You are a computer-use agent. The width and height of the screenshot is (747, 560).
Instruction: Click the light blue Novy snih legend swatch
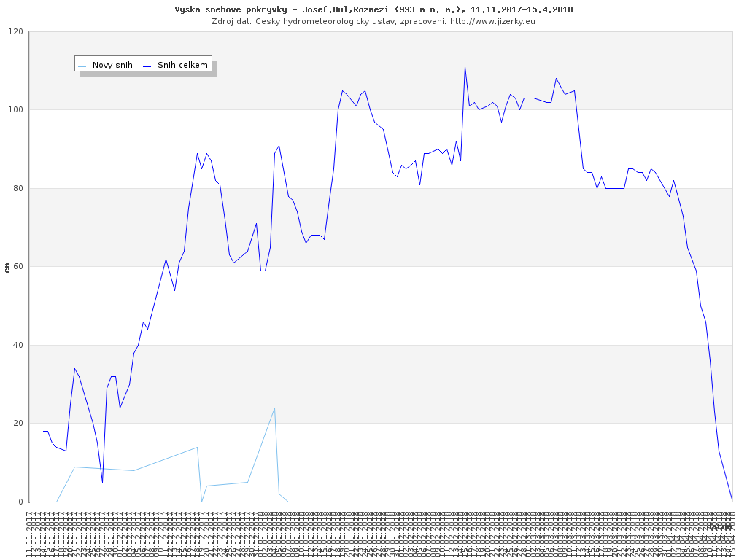pos(82,66)
